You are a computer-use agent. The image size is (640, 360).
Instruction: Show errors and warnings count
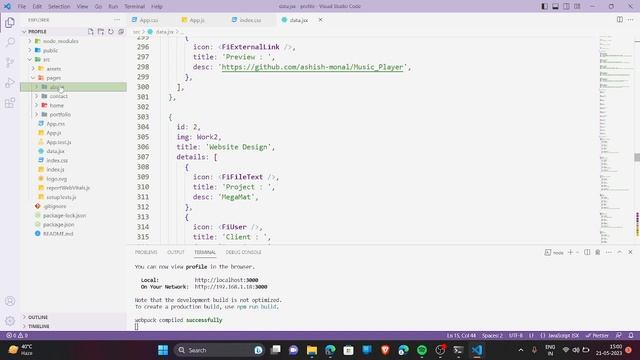point(17,336)
